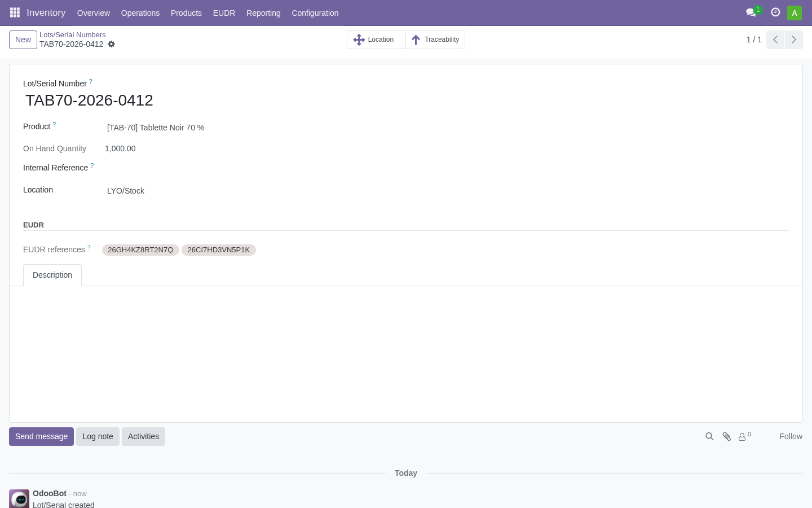Open the Traceability smart button
Screen dimensions: 812x508
coord(435,40)
